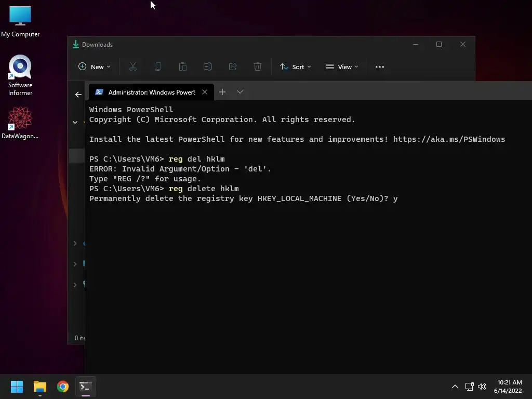Expand the second collapsed navigation tree chevron

[75, 264]
